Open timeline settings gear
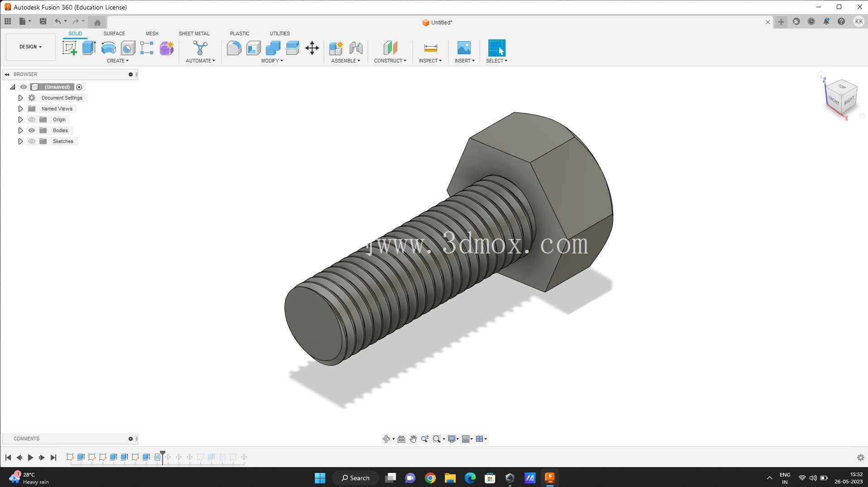 click(x=860, y=458)
